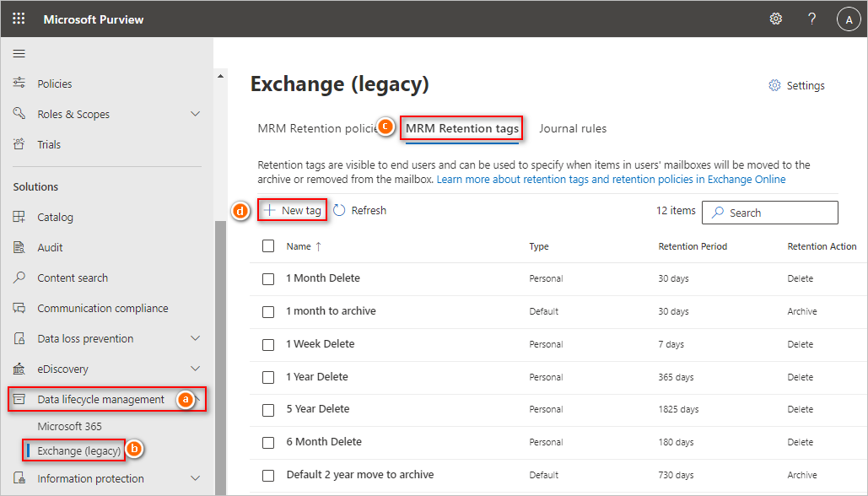The image size is (868, 496).
Task: Open the Journal rules tab
Action: [573, 128]
